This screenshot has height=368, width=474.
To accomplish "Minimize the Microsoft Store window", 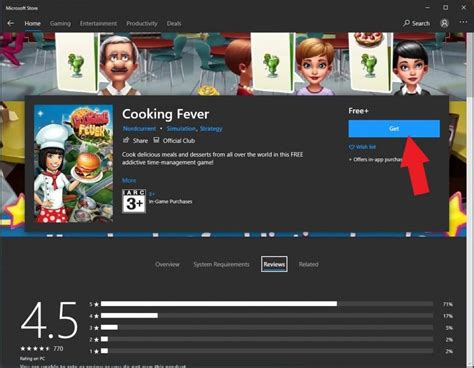I will [428, 7].
